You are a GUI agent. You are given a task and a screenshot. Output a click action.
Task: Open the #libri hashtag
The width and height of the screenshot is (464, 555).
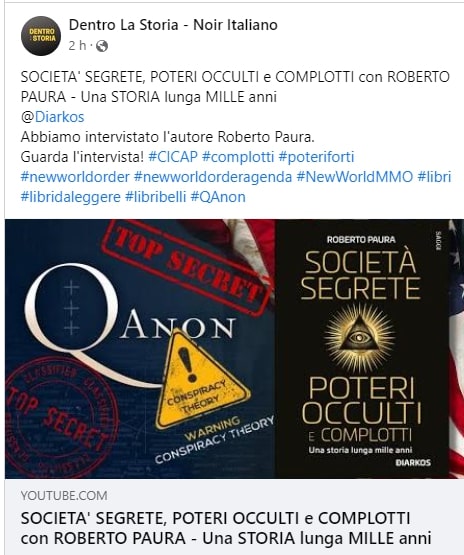click(x=434, y=177)
